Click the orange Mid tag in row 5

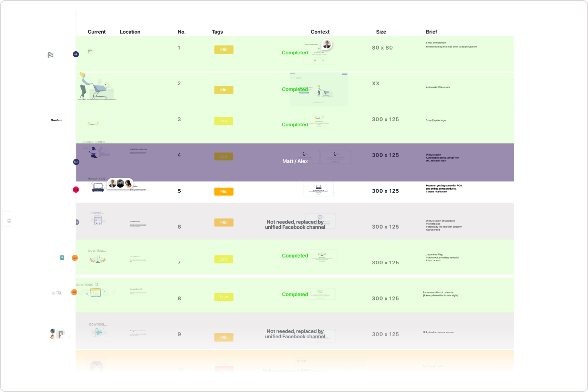[224, 192]
